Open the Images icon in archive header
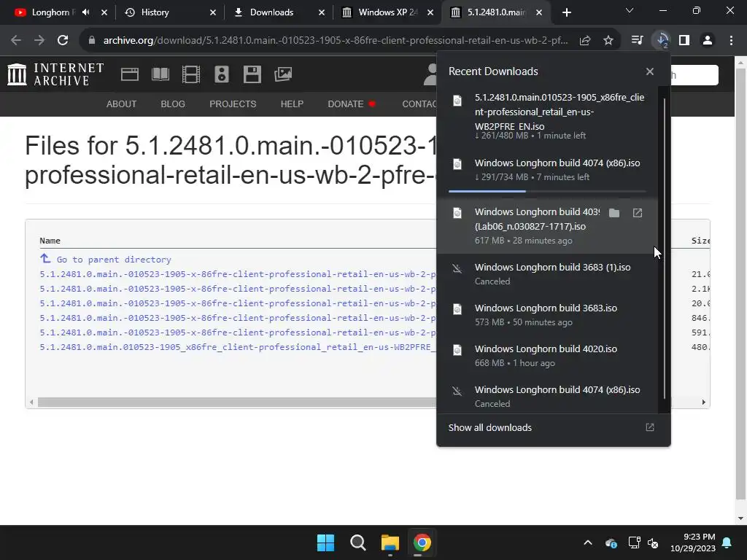The width and height of the screenshot is (747, 560). tap(283, 74)
